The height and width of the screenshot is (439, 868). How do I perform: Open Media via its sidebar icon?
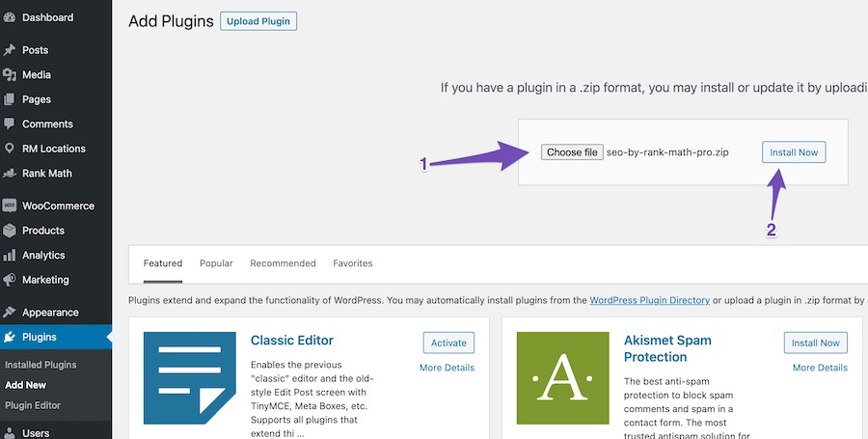[x=9, y=74]
